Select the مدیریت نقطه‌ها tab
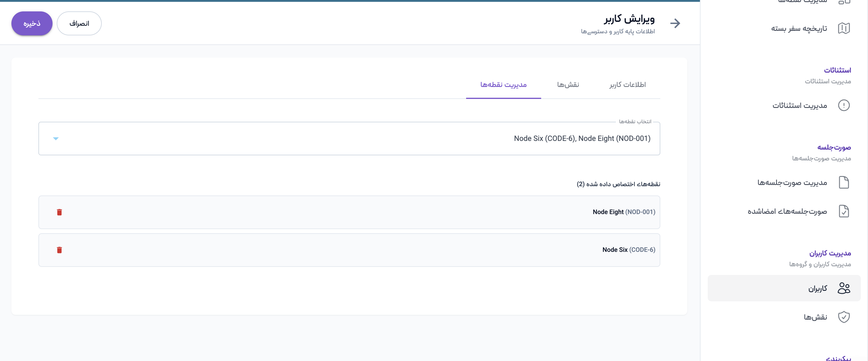868x361 pixels. [x=503, y=85]
